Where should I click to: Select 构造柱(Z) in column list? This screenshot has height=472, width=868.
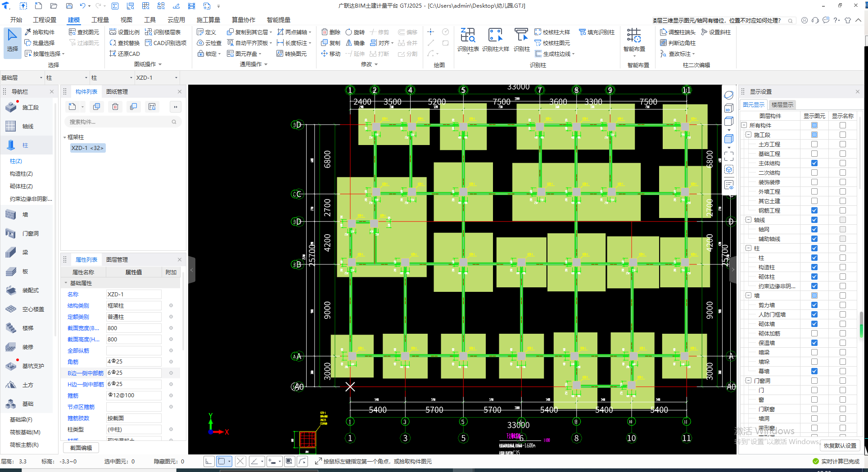click(21, 173)
